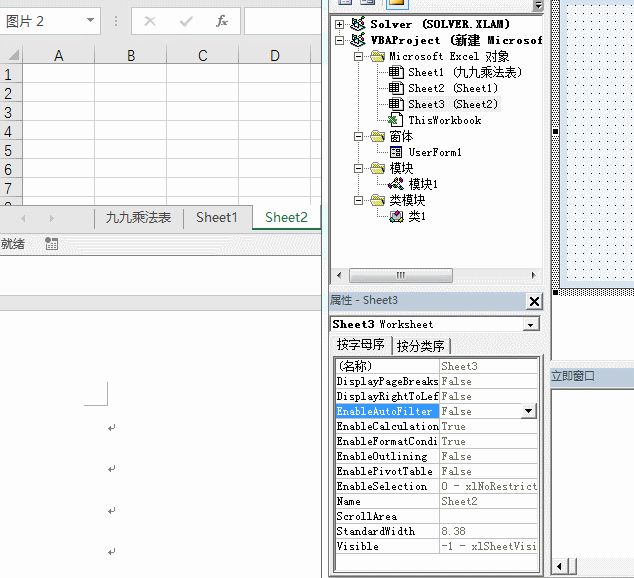
Task: Click the next sheet navigation arrow
Action: pos(51,219)
